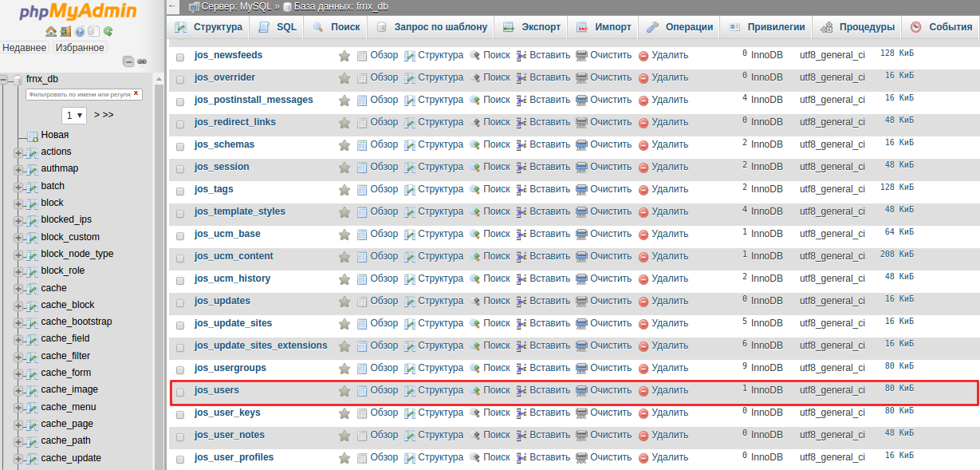Click search icon for jos_updates
Screen dimensions: 980x470
point(475,302)
